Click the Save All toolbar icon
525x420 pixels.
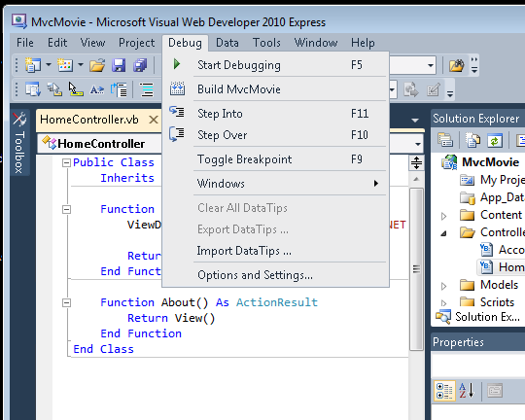[x=140, y=65]
